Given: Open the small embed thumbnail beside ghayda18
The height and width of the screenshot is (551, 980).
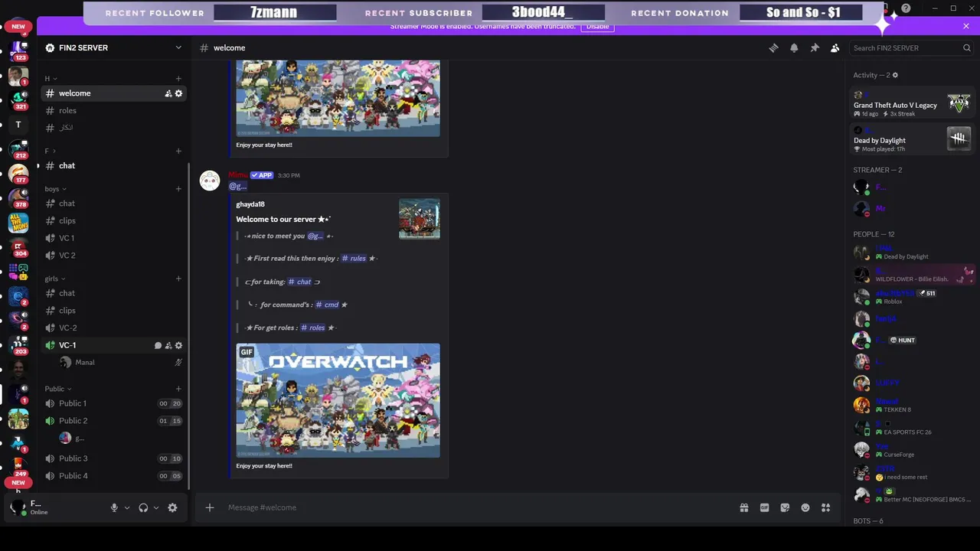Looking at the screenshot, I should [x=419, y=219].
